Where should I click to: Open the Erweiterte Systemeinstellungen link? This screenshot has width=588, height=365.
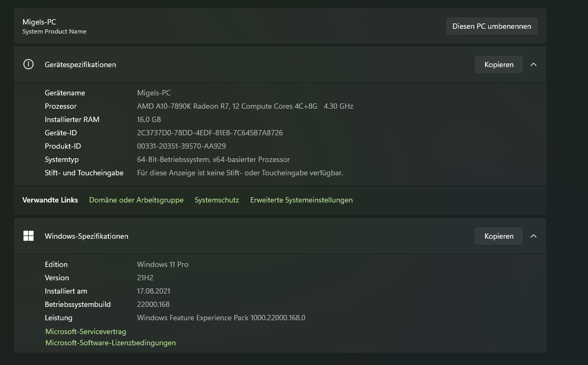point(301,200)
